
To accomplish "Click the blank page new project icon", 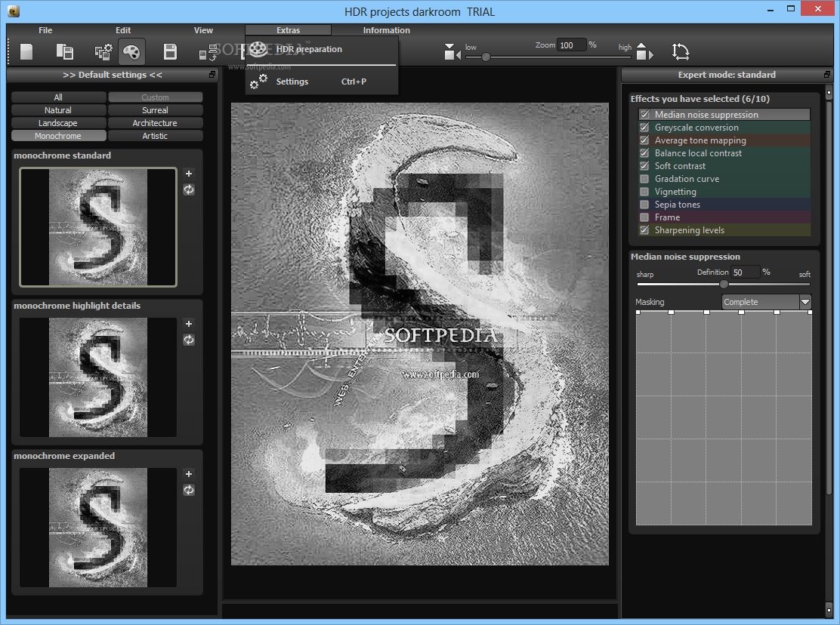I will (x=26, y=52).
